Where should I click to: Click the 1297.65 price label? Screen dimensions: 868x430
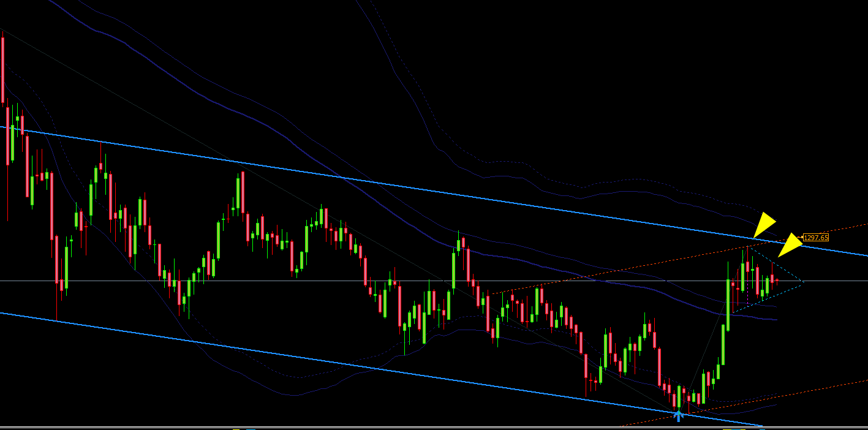[816, 238]
